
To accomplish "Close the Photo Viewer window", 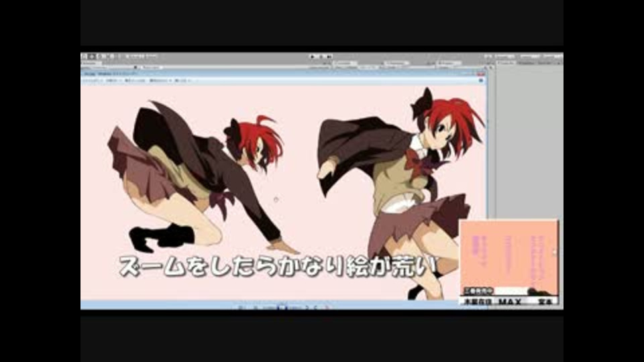I will click(x=480, y=74).
